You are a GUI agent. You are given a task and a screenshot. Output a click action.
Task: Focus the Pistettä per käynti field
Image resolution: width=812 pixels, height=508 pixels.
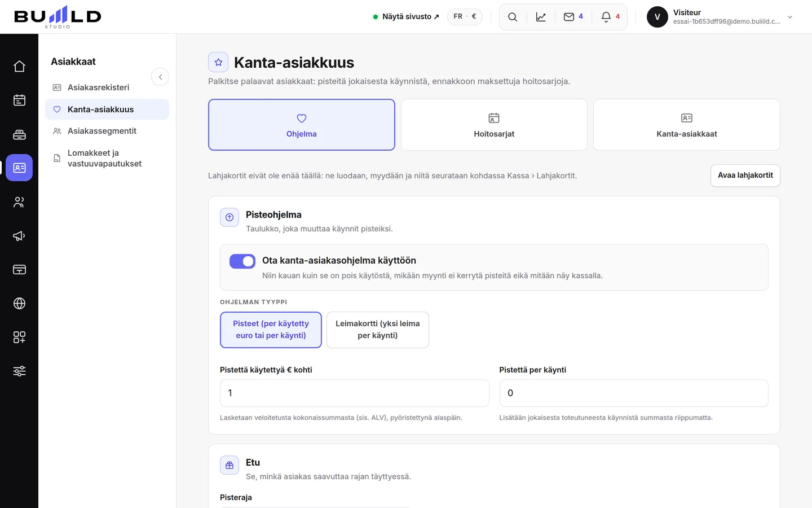[634, 393]
